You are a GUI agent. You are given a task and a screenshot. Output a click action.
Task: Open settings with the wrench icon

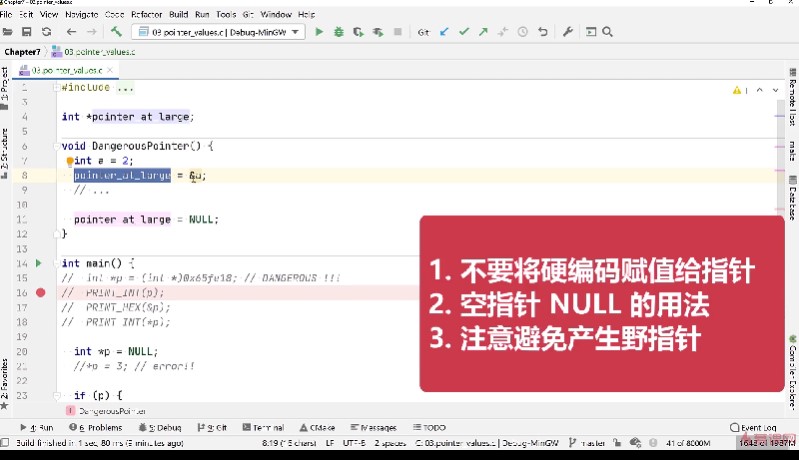[568, 32]
